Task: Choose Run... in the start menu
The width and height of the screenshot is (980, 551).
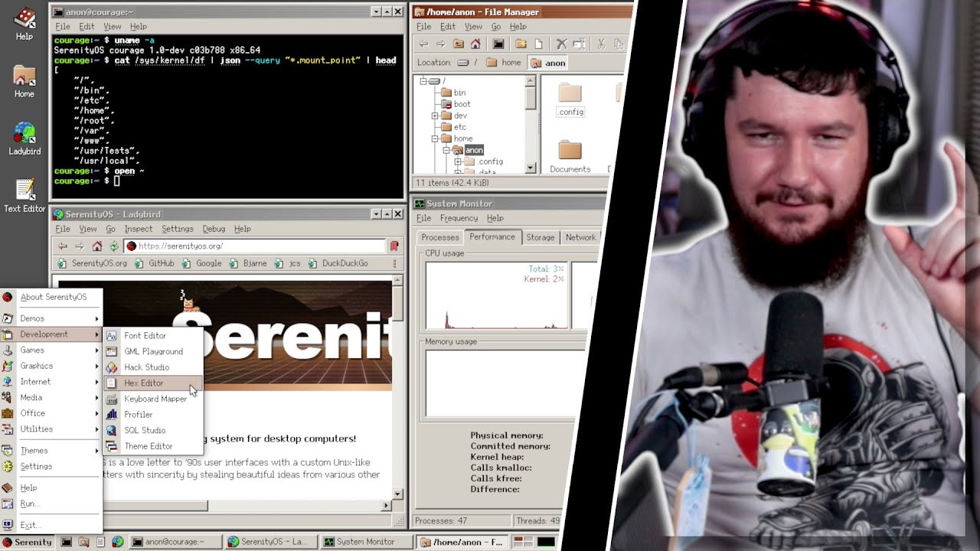Action: click(x=51, y=504)
